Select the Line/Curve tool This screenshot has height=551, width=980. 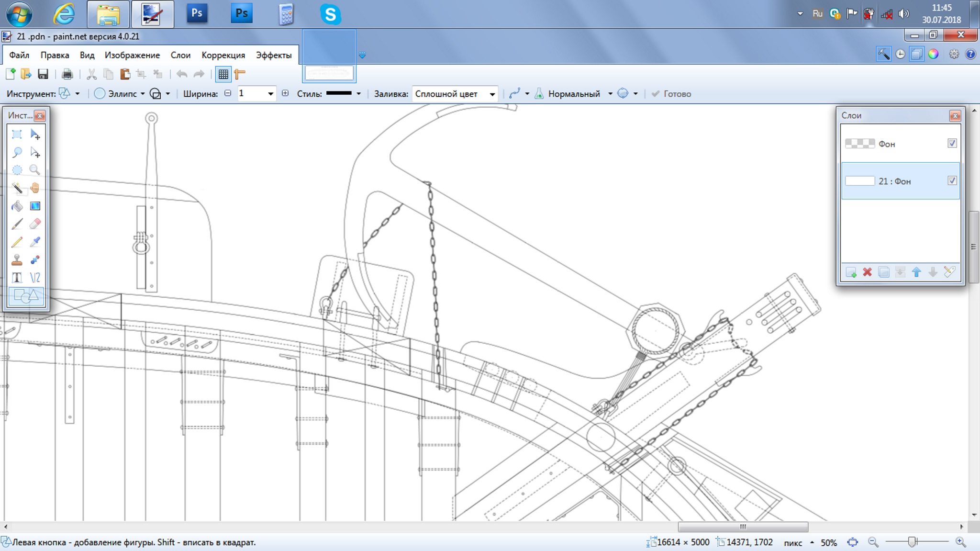click(x=35, y=278)
